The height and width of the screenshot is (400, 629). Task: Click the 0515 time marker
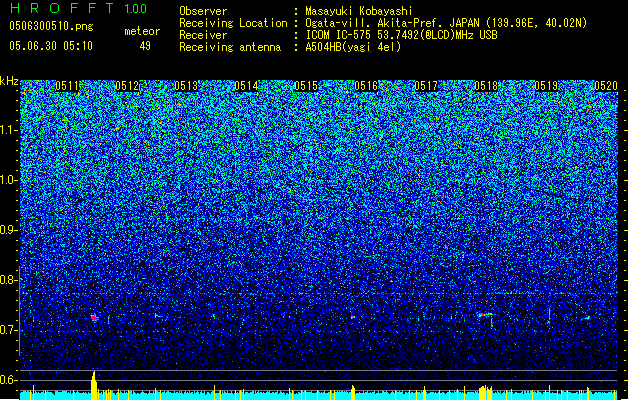(306, 86)
